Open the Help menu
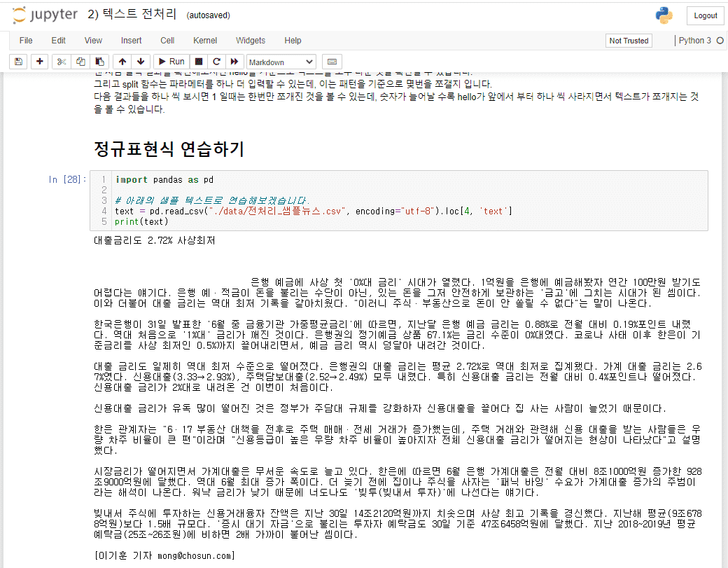 point(293,41)
